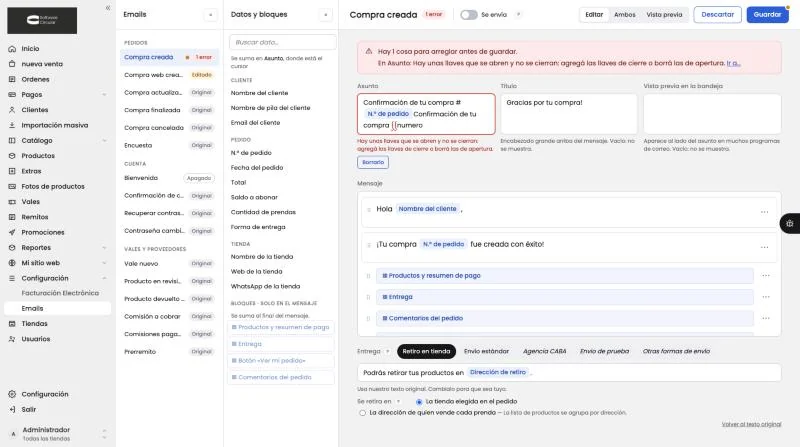Open options menu for Tu compra message row
Viewport: 800px width, 447px height.
click(x=764, y=247)
